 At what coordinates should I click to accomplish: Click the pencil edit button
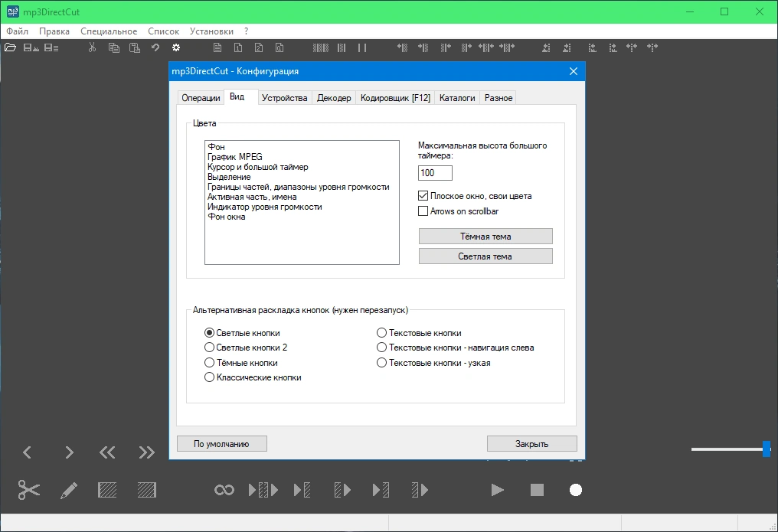coord(69,491)
